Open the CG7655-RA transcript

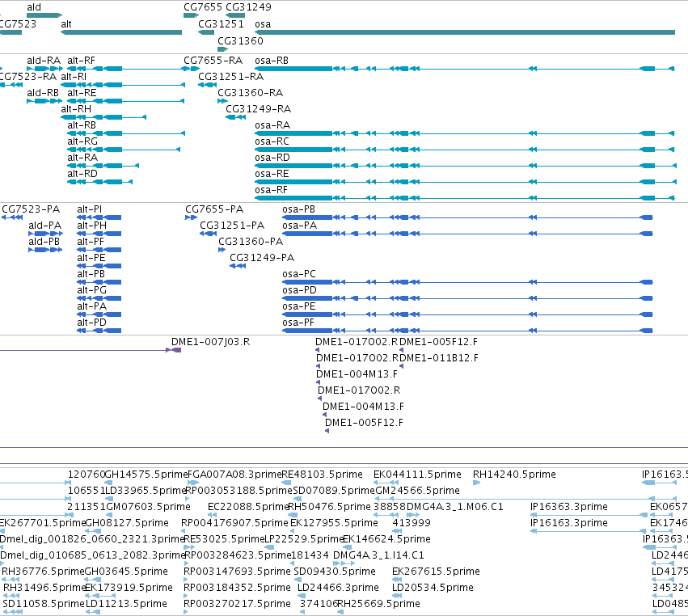[213, 61]
